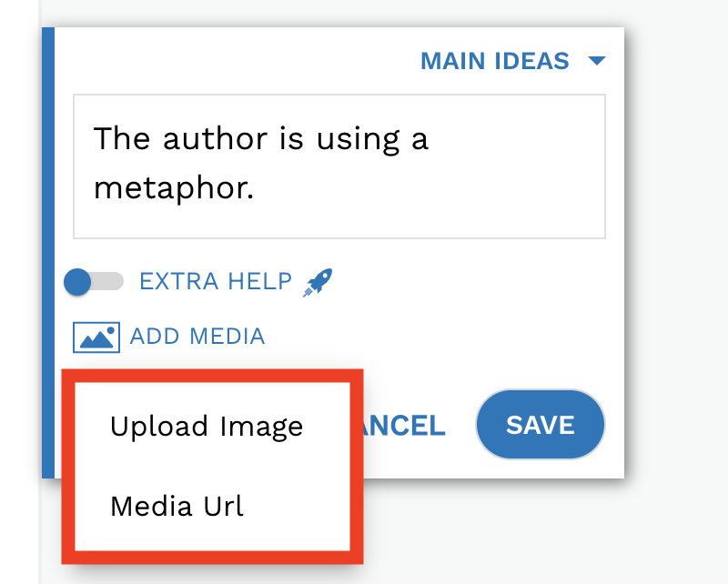Open the MAIN IDEAS category dropdown
728x584 pixels.
(x=512, y=61)
